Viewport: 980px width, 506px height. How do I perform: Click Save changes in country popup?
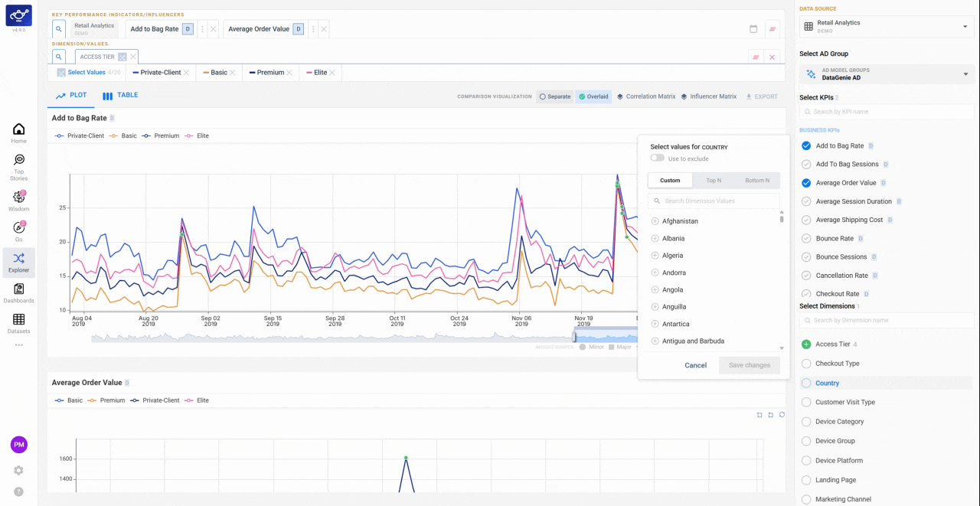click(750, 365)
